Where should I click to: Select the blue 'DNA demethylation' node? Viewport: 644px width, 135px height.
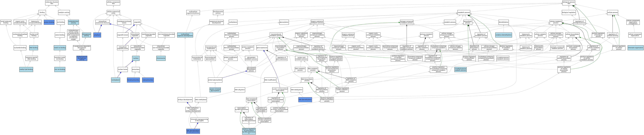pyautogui.click(x=305, y=100)
